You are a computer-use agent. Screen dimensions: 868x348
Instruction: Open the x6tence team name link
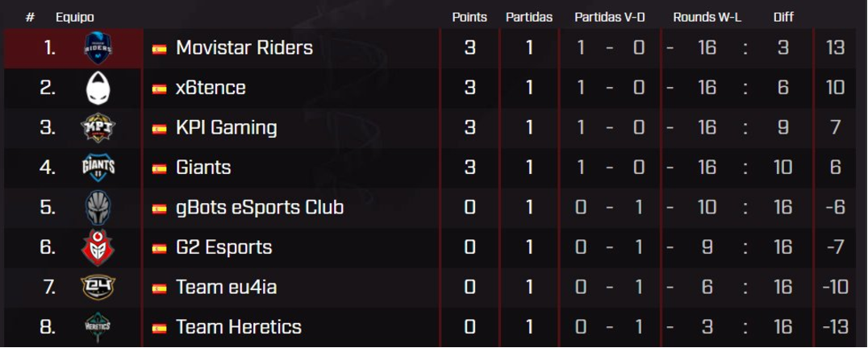click(x=211, y=88)
